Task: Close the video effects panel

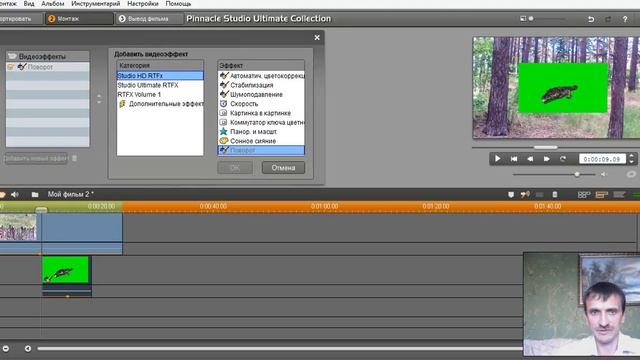Action: 317,38
